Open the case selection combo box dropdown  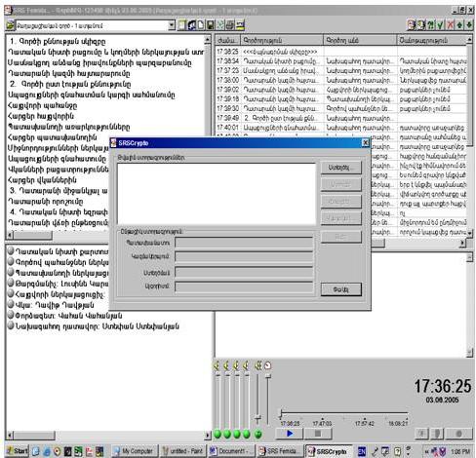pyautogui.click(x=172, y=25)
